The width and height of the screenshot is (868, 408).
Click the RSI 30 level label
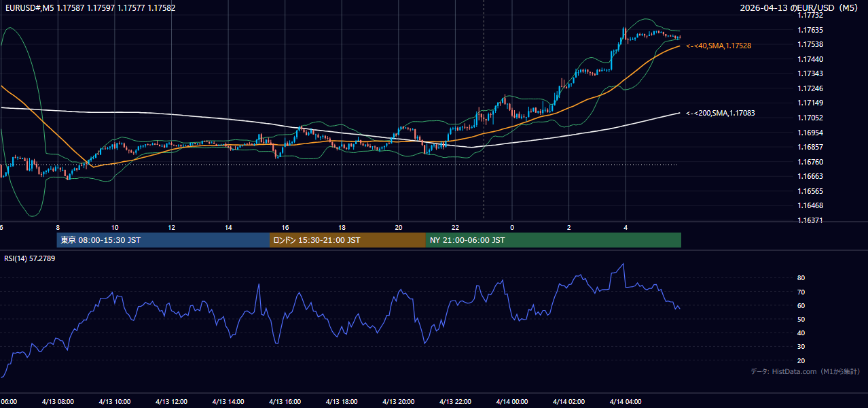(801, 347)
